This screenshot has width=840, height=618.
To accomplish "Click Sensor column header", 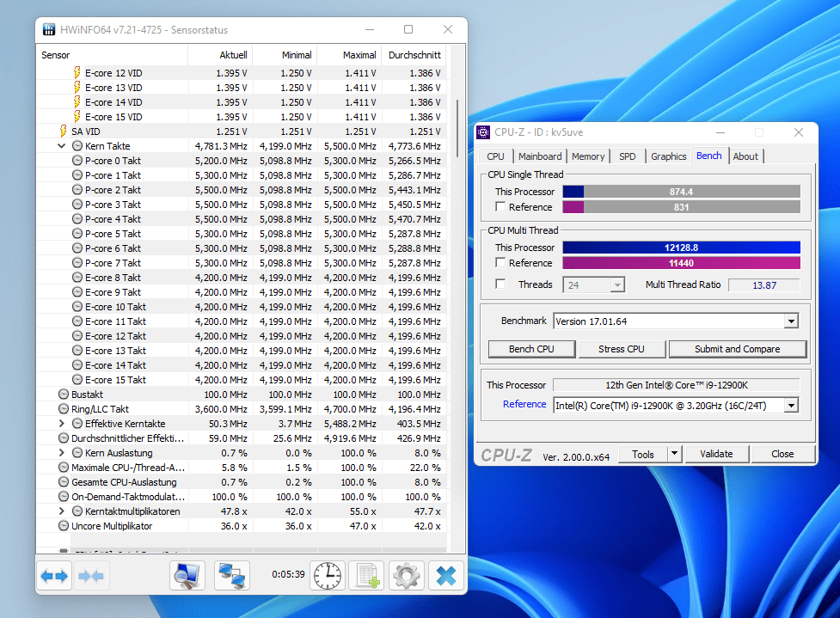I will click(x=112, y=55).
